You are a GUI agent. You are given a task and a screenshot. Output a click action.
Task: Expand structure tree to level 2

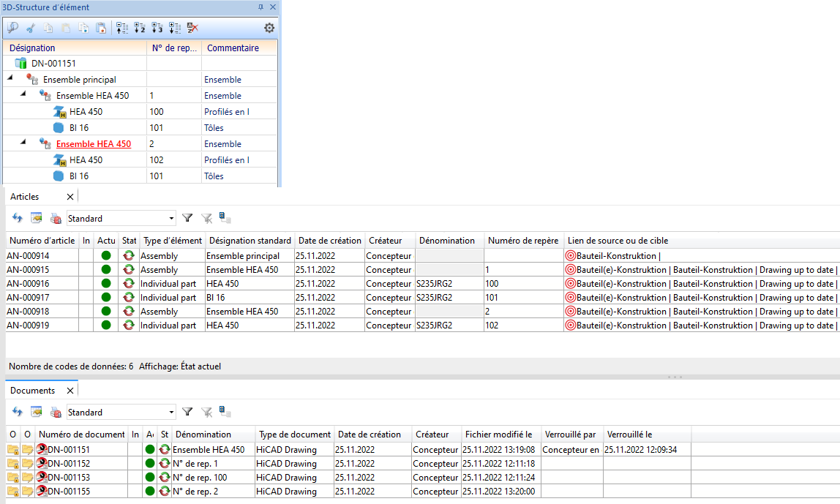pos(139,28)
